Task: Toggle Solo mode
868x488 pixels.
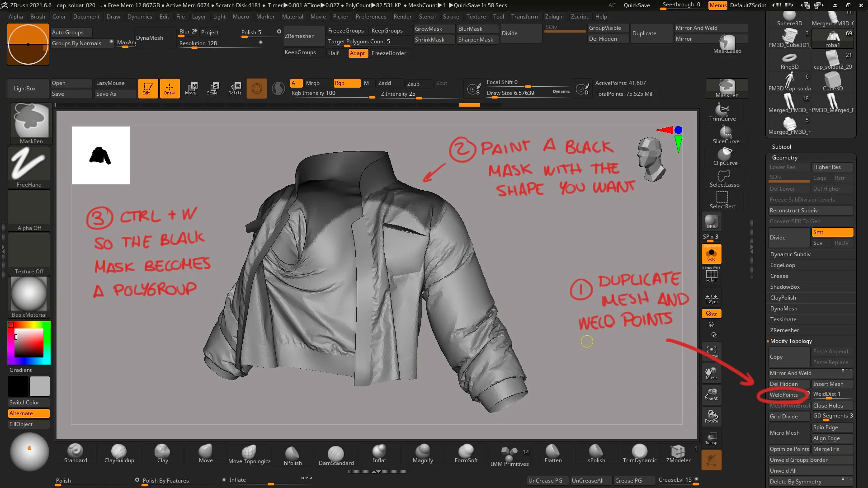Action: (x=711, y=254)
